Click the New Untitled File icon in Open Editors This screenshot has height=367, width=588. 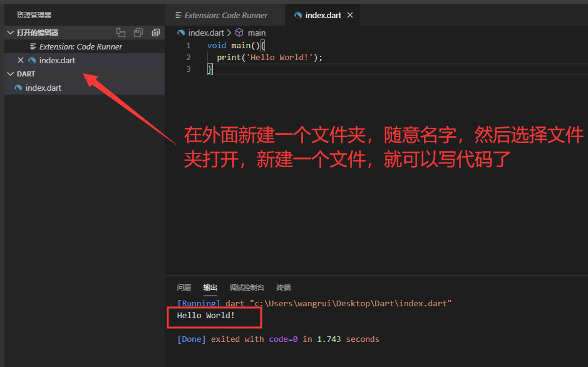click(x=121, y=33)
